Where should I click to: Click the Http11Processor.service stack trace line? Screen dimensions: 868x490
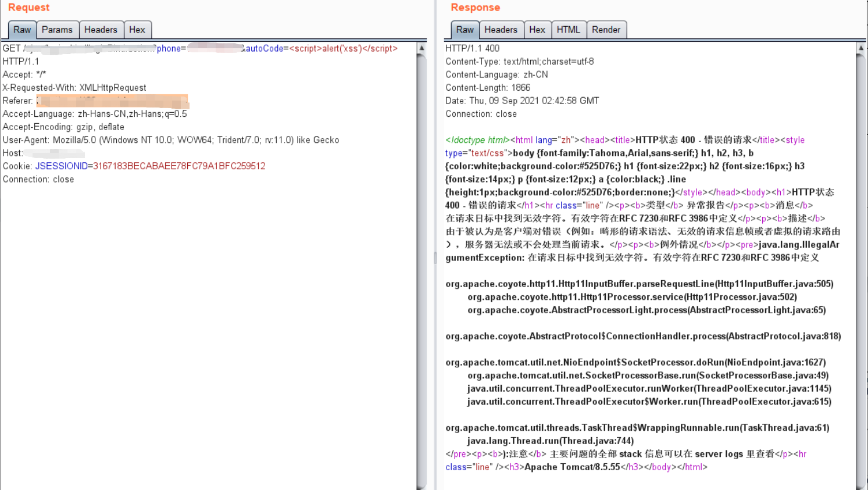tap(632, 297)
